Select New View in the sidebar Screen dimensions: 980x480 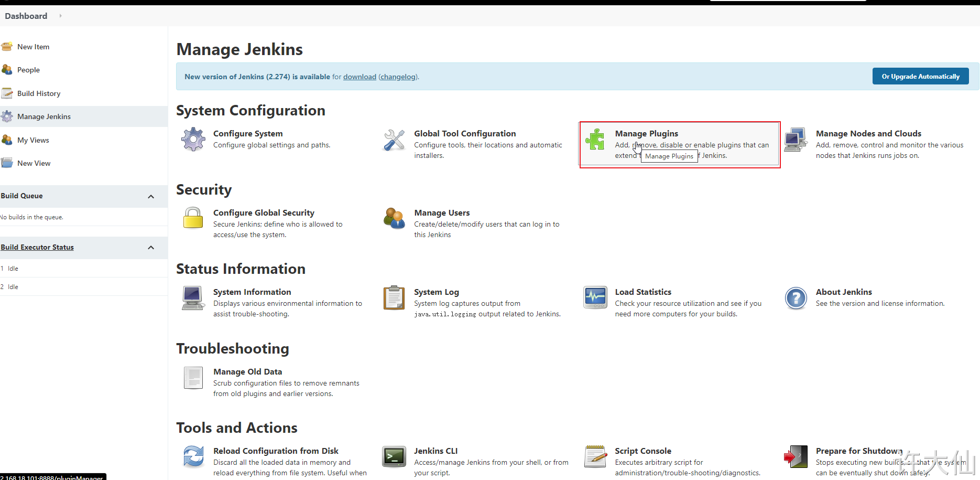point(34,163)
